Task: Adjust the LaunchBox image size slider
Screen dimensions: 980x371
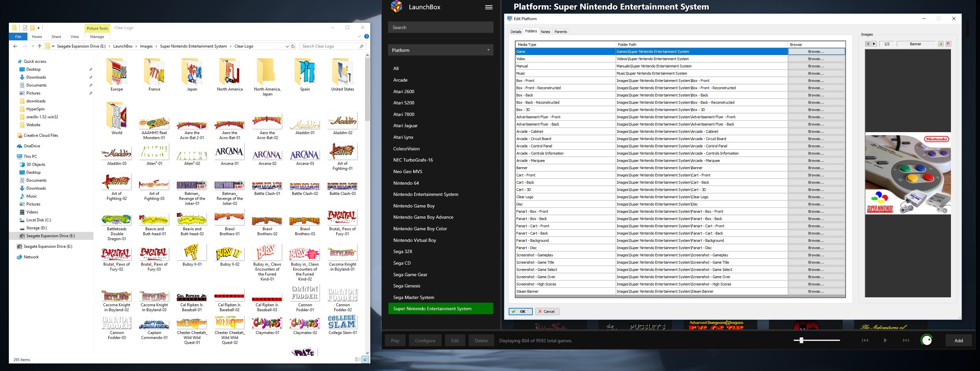Action: point(801,340)
